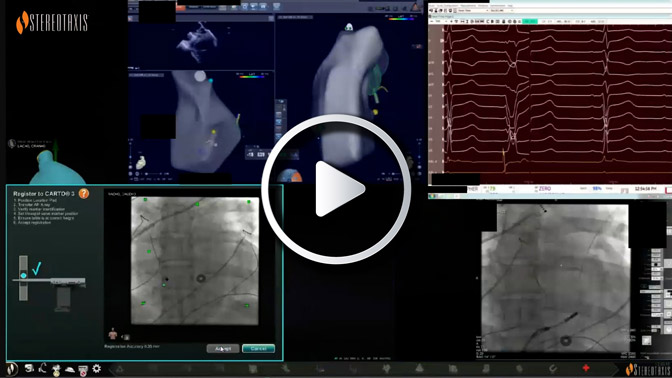The image size is (672, 378).
Task: Click the icon left of the catheter icon
Action: click(x=29, y=368)
